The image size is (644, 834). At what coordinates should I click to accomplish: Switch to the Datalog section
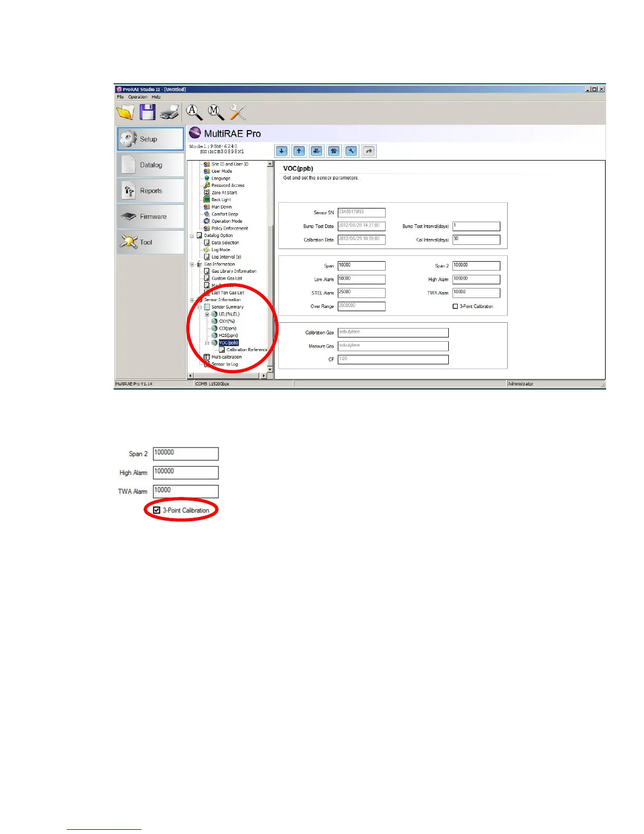pos(150,165)
